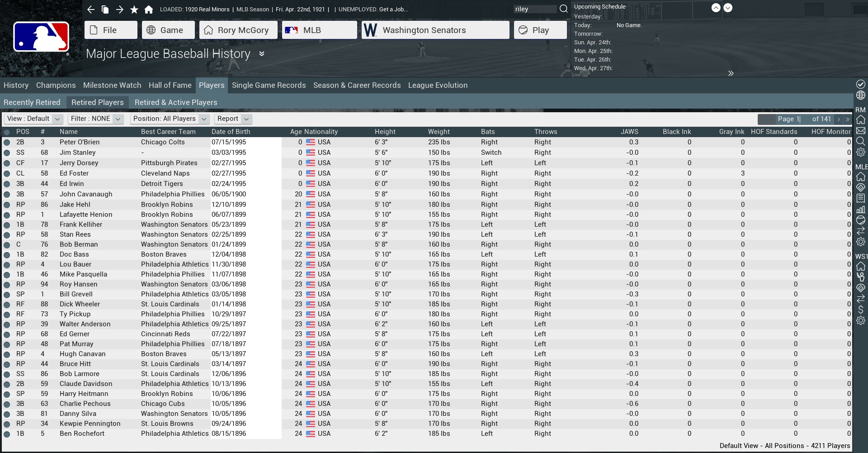The image size is (868, 453).
Task: Open the MLB bar chart statistics icon
Action: [x=861, y=210]
